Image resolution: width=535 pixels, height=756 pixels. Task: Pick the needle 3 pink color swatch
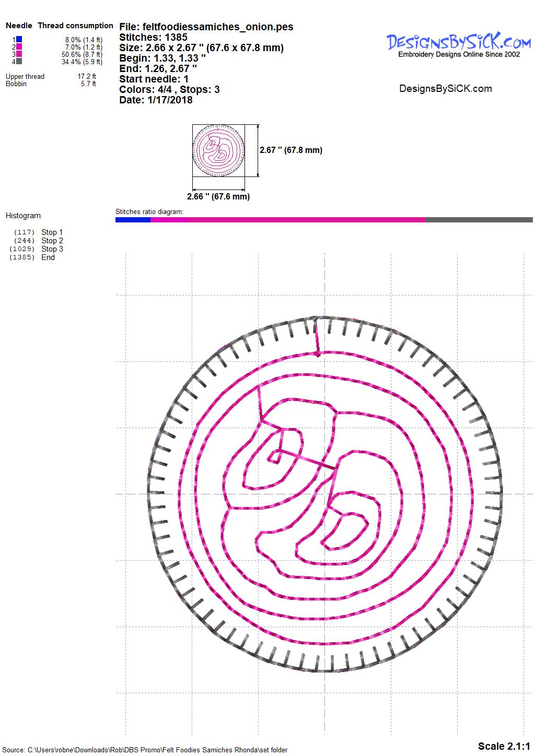[x=19, y=54]
